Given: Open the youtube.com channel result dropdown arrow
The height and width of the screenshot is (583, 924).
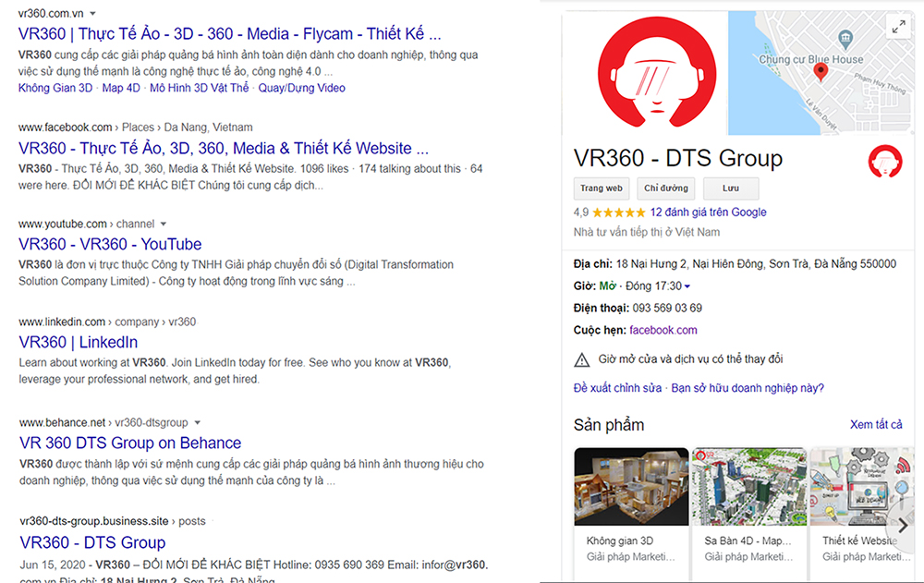Looking at the screenshot, I should coord(164,224).
